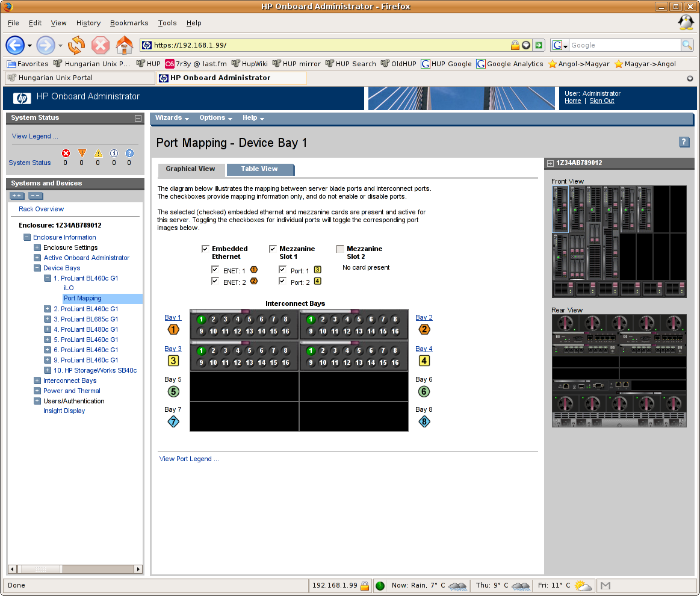
Task: Toggle the ENET: 1 checkbox
Action: [x=215, y=270]
